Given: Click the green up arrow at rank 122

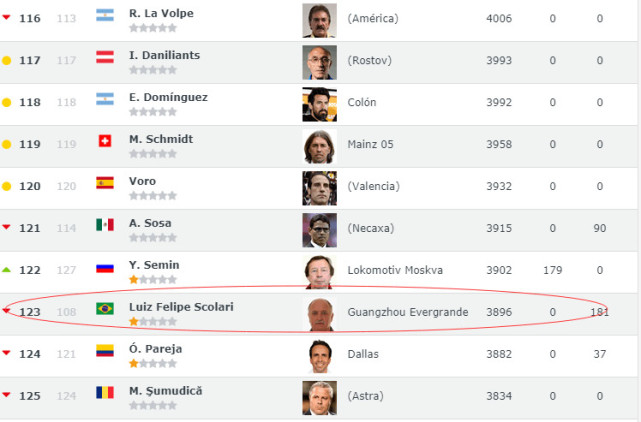Looking at the screenshot, I should [6, 270].
